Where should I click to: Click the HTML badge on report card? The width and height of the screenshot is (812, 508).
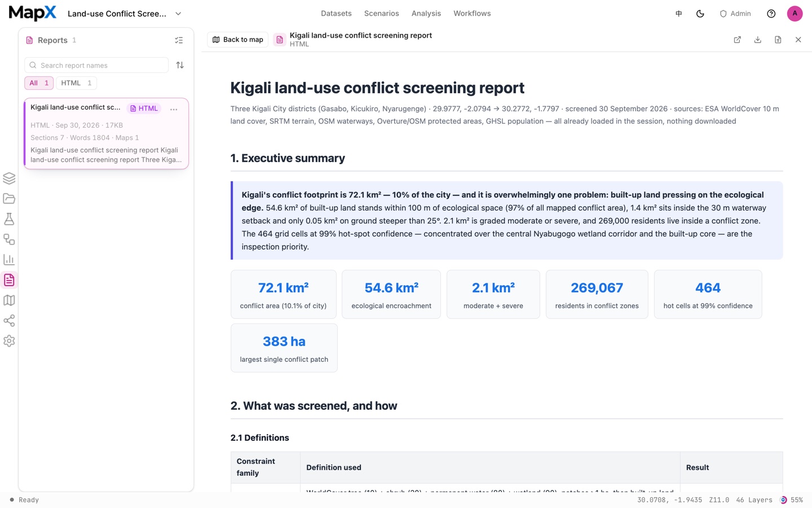click(x=144, y=108)
